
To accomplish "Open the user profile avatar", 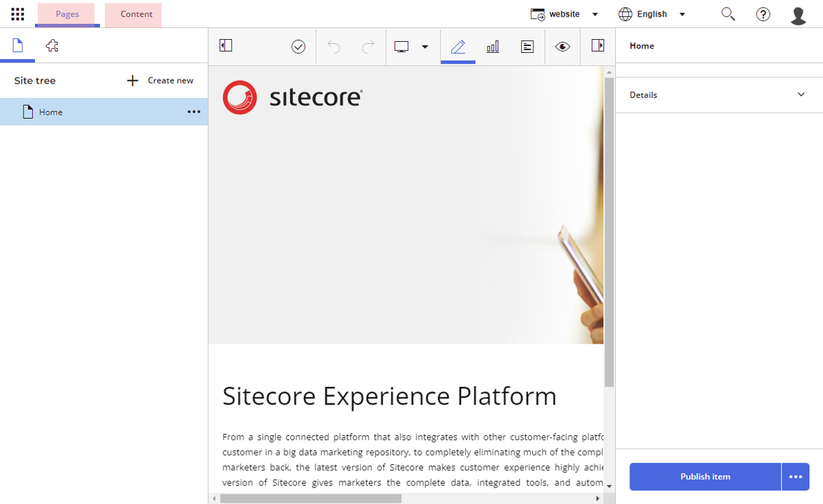I will pos(798,15).
